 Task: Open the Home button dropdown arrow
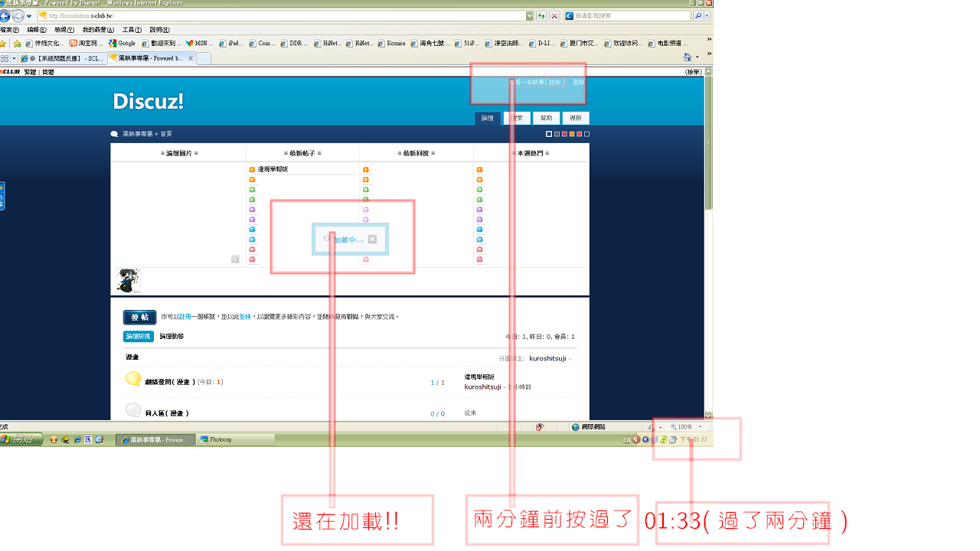pyautogui.click(x=697, y=57)
